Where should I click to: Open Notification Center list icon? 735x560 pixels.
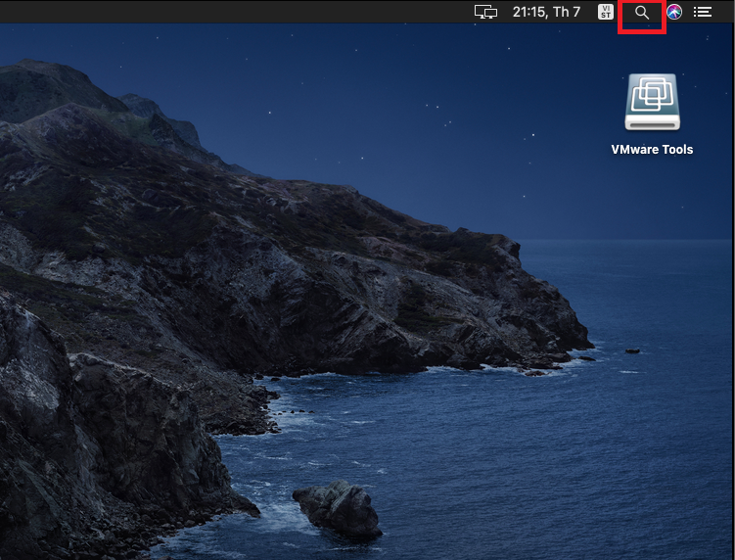pos(702,12)
